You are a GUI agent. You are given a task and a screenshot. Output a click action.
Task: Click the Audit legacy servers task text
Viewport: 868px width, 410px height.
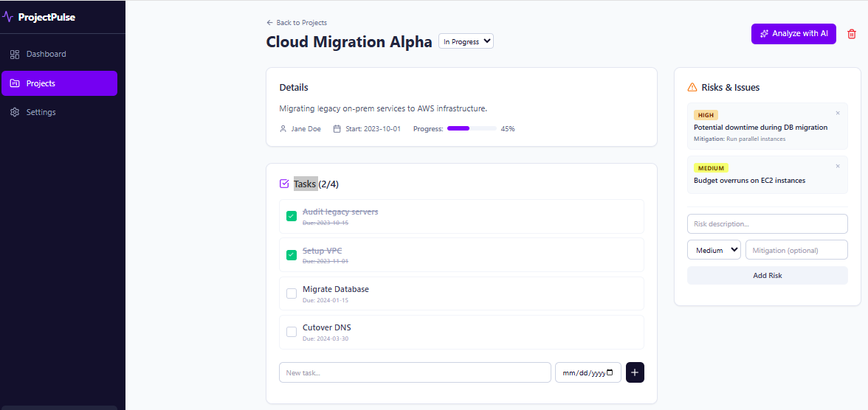click(340, 212)
